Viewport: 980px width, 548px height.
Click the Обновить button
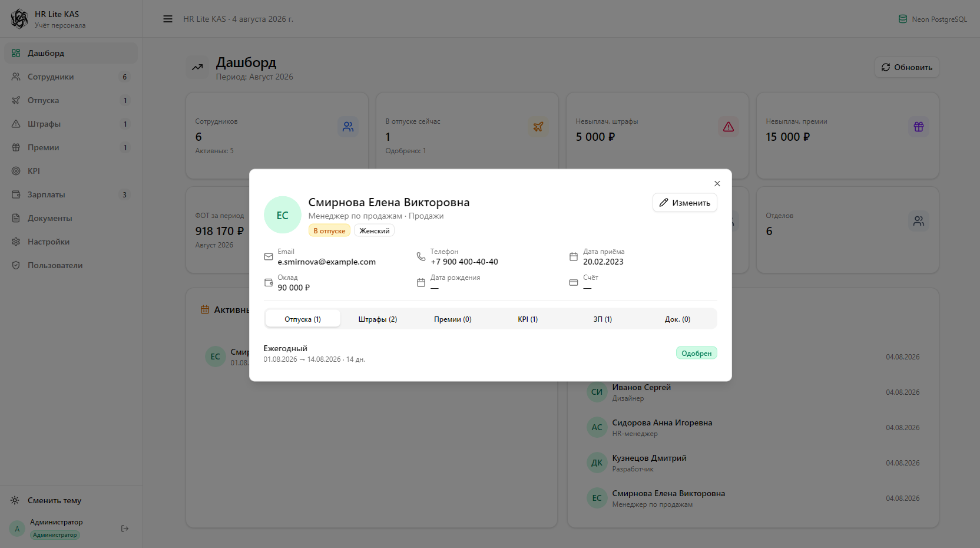pyautogui.click(x=907, y=67)
